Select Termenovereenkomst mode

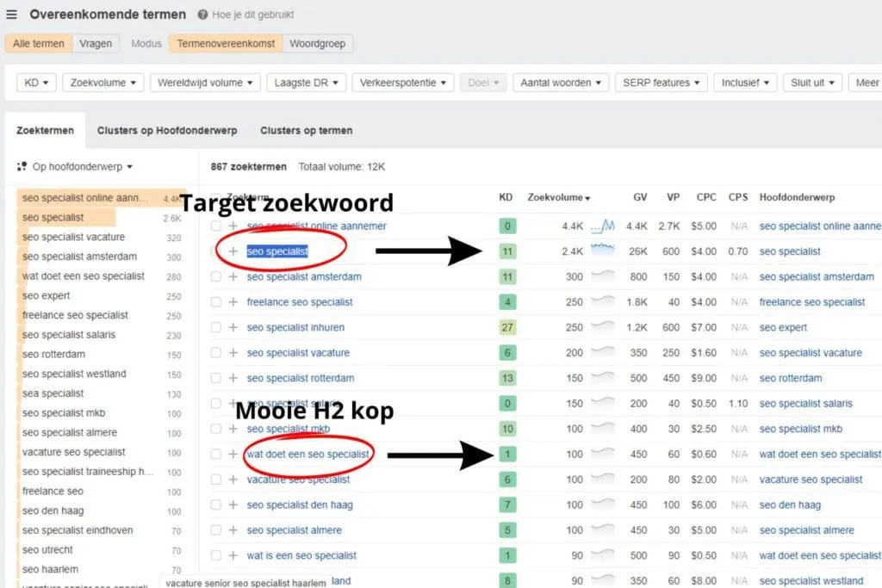226,43
